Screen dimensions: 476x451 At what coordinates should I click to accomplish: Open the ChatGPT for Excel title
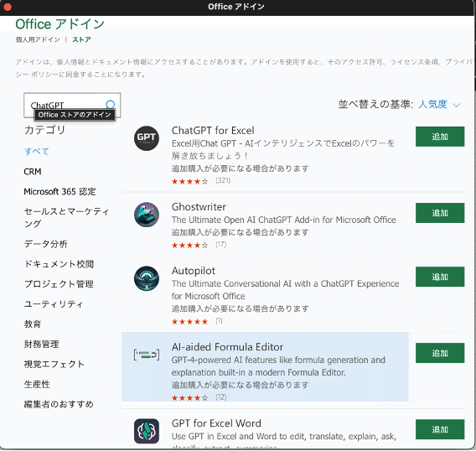click(213, 131)
